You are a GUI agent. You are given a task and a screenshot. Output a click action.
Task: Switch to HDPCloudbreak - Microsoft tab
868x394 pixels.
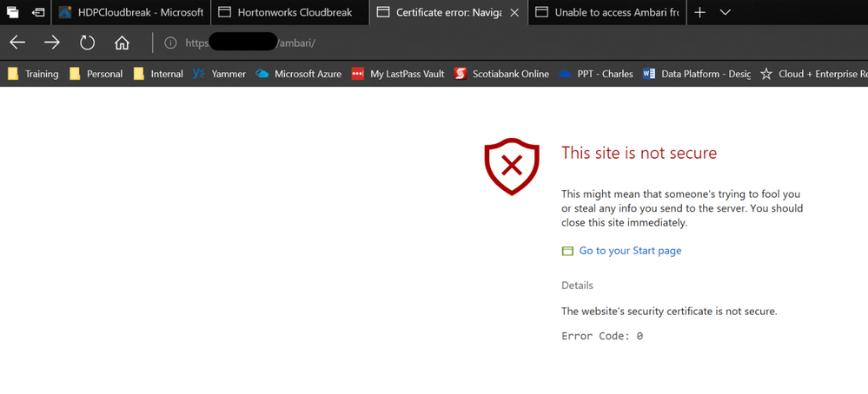131,12
